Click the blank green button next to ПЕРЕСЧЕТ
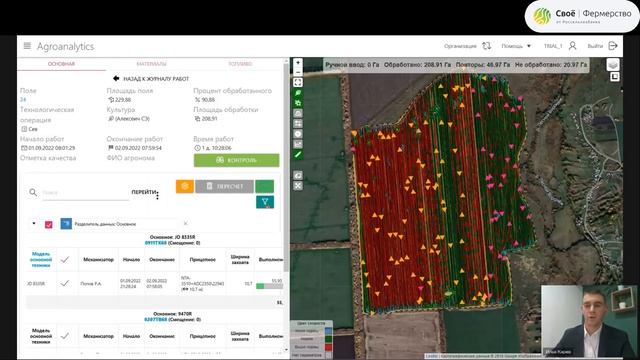The width and height of the screenshot is (640, 360). tap(264, 186)
